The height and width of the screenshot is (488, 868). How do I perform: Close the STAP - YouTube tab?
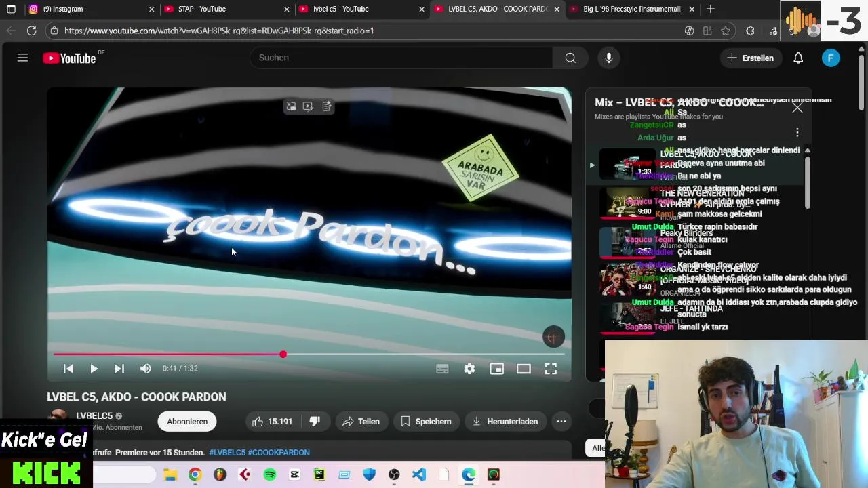click(287, 9)
